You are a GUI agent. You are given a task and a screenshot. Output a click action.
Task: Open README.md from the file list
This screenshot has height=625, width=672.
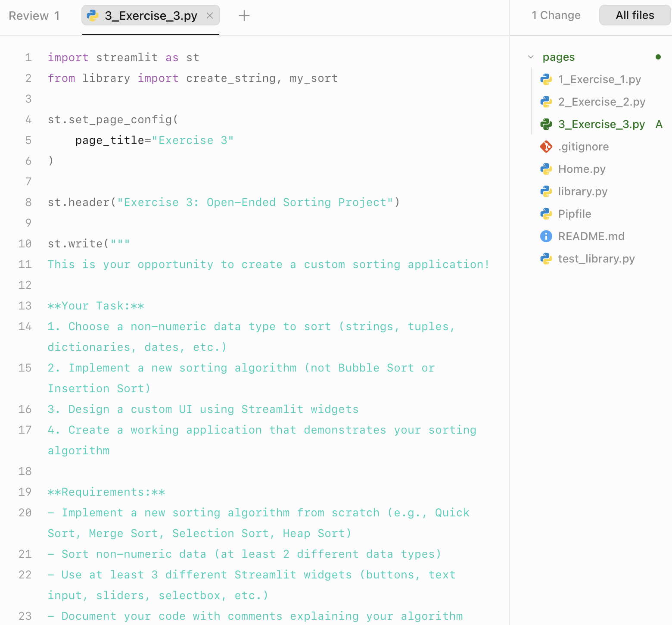tap(591, 236)
